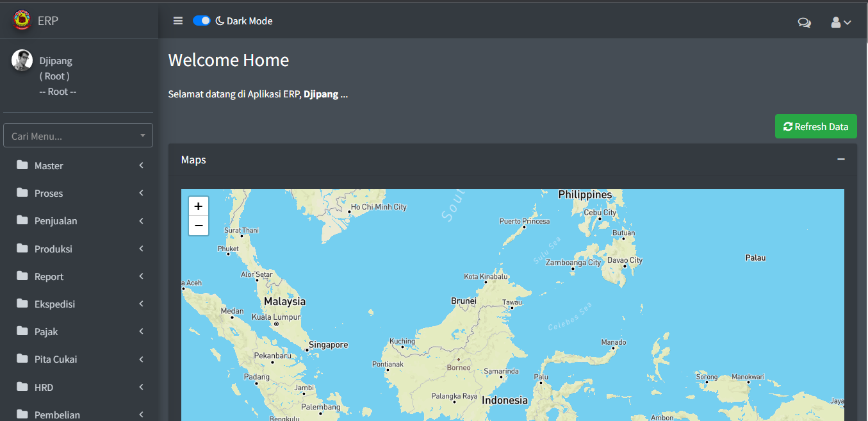Click the Master folder icon
Image resolution: width=868 pixels, height=421 pixels.
[22, 165]
